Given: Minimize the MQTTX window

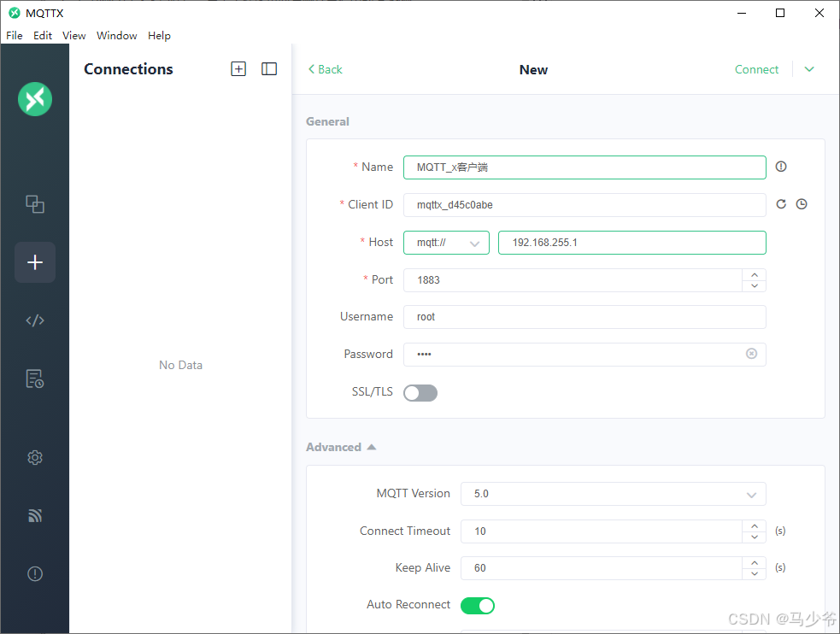Looking at the screenshot, I should 742,13.
